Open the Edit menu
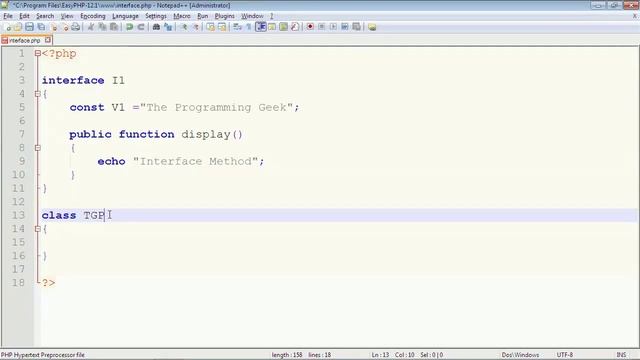640x360 pixels. (x=24, y=16)
